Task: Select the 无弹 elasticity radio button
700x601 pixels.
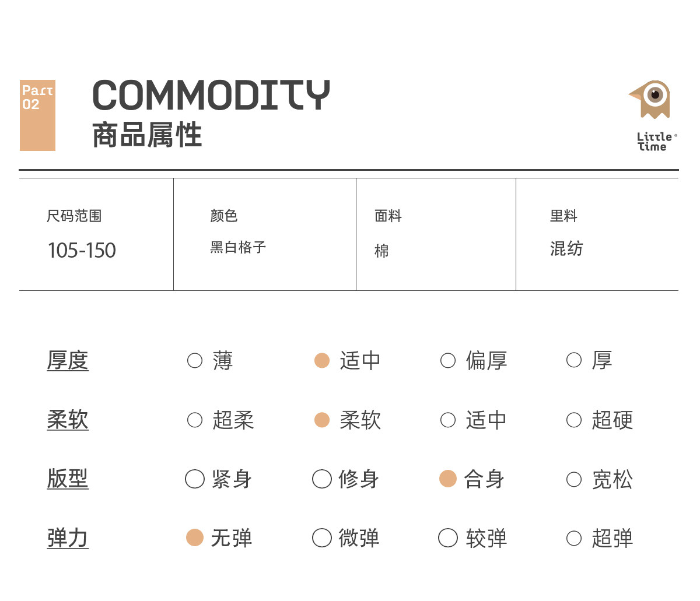Action: click(195, 538)
